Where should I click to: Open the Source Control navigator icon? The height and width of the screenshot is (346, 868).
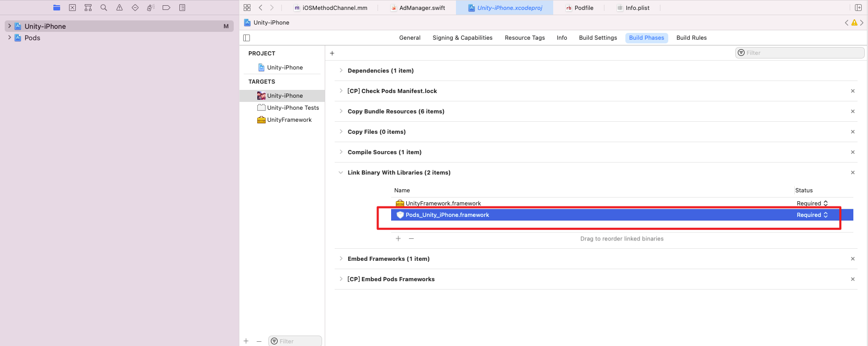(x=72, y=8)
